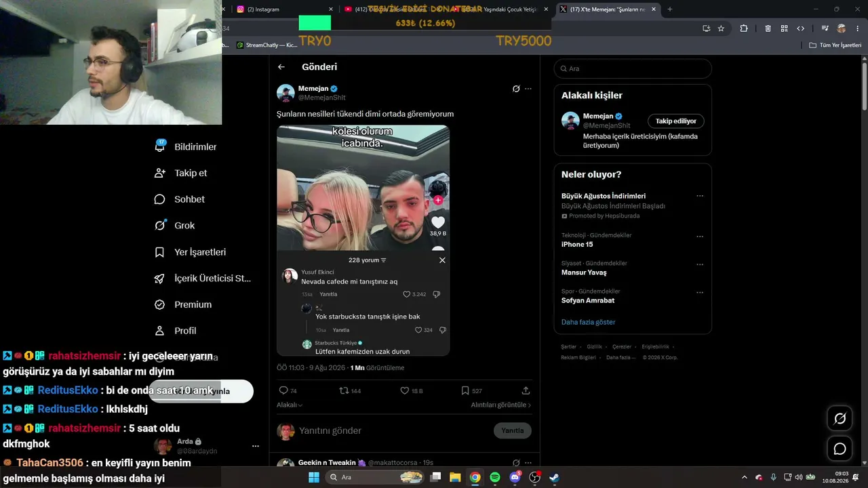Click the Takip ediyor button for Memejan
The height and width of the screenshot is (488, 868).
676,121
